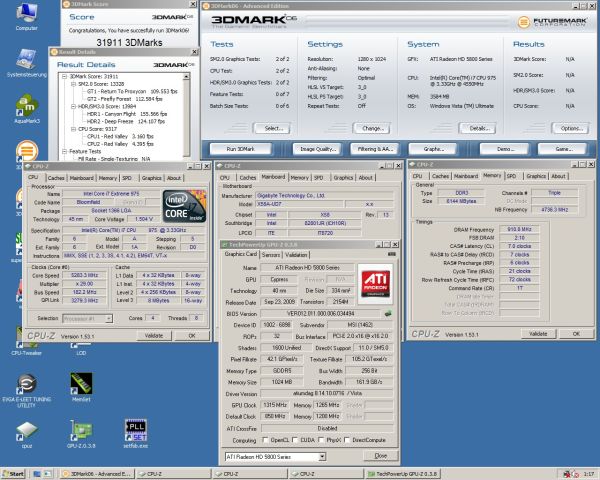Click the Core Speed value field in CPU-Z
This screenshot has width=600, height=480.
(x=84, y=275)
